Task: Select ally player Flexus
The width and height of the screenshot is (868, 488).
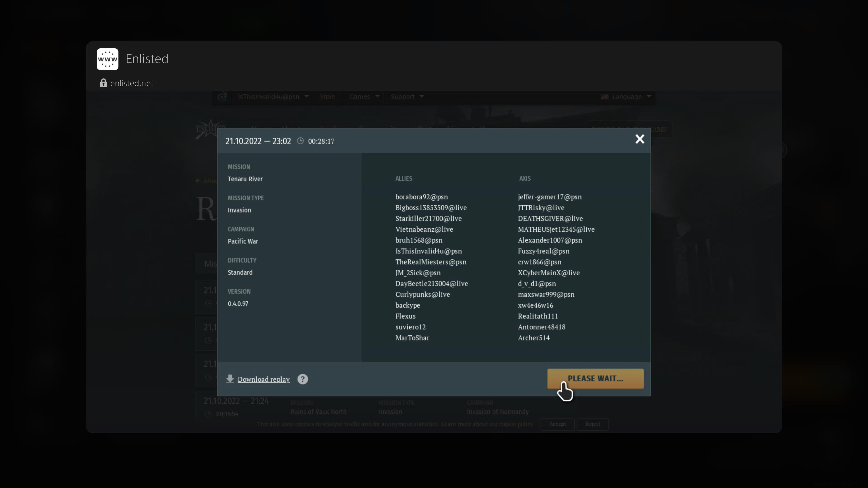Action: (405, 316)
